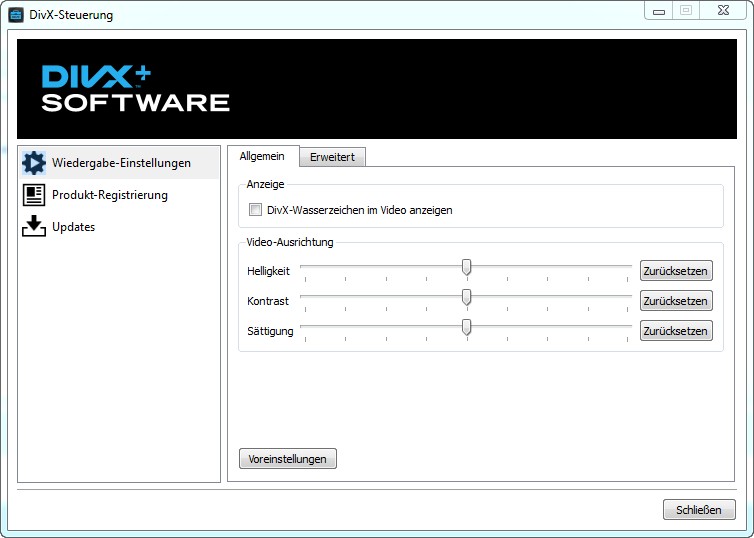Select Produkt-Registrierung in the sidebar

(x=119, y=195)
